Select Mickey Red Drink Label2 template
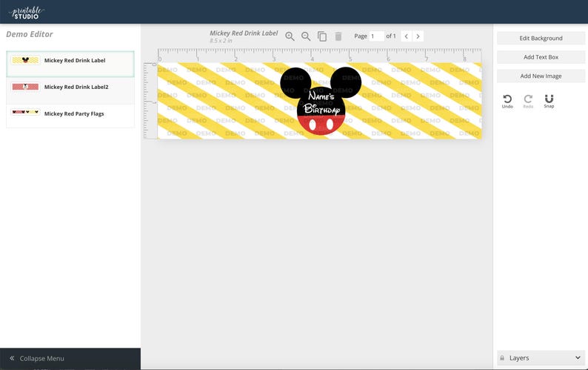The image size is (588, 370). 70,90
